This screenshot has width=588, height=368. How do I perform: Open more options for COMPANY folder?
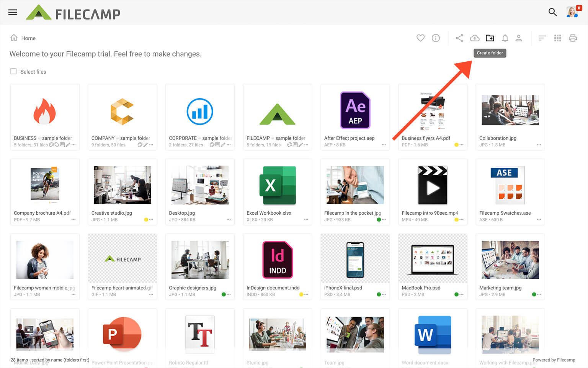(x=151, y=145)
